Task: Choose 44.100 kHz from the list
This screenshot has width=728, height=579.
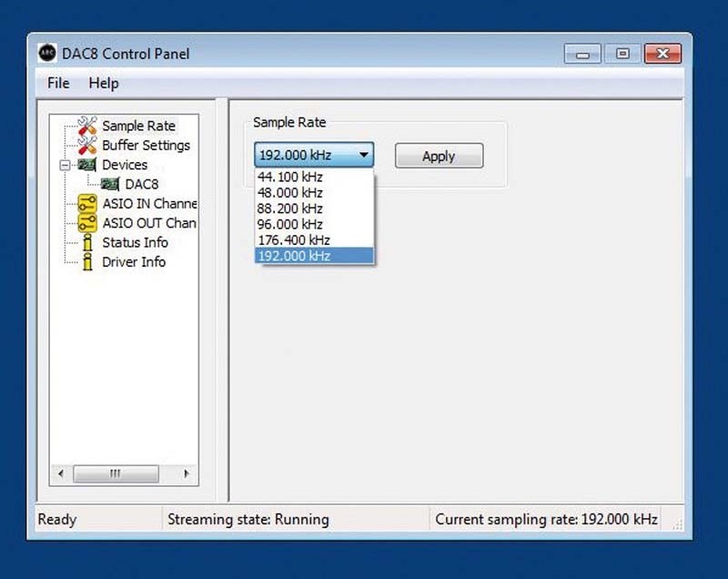Action: [x=314, y=177]
